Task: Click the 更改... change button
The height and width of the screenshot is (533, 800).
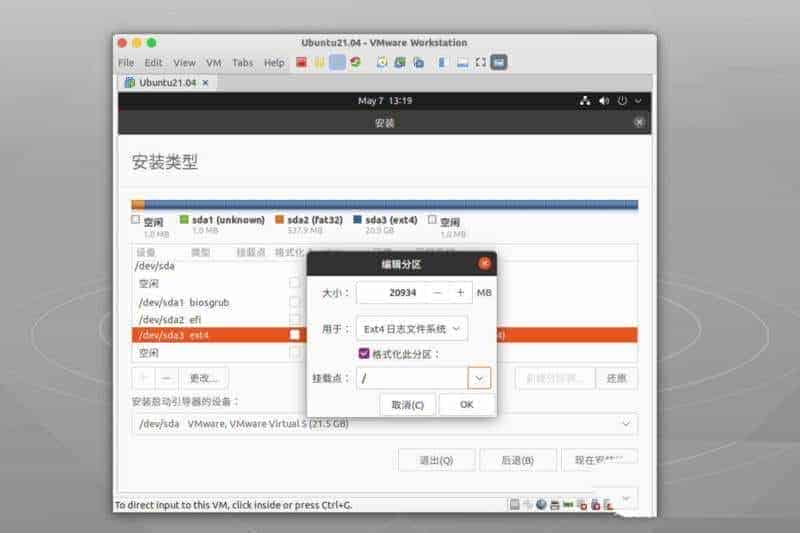Action: 204,378
